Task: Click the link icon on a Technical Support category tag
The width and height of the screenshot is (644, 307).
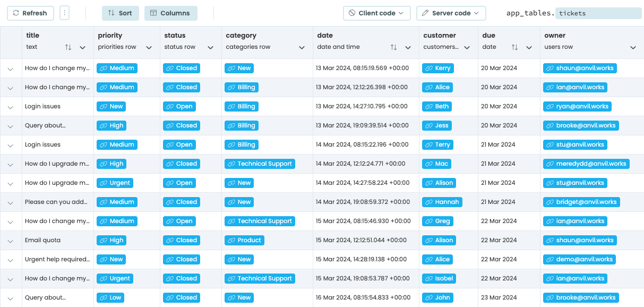Action: 232,164
